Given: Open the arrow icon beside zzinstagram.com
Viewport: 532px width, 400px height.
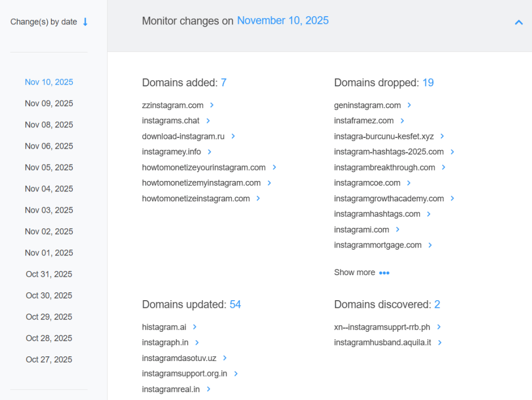Looking at the screenshot, I should coord(211,105).
